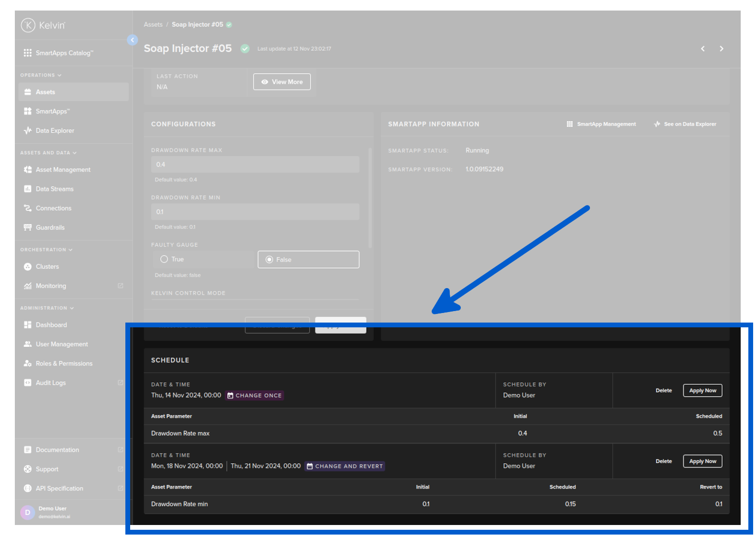The height and width of the screenshot is (536, 756).
Task: Go to previous asset using left arrow
Action: pyautogui.click(x=702, y=49)
